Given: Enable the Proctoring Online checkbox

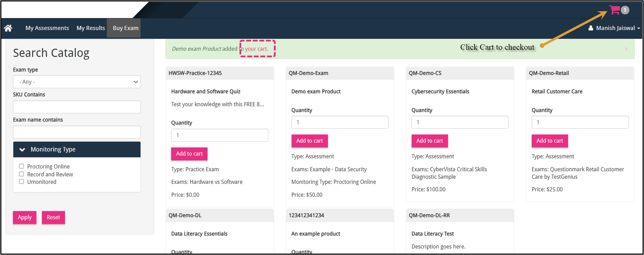Looking at the screenshot, I should (21, 166).
